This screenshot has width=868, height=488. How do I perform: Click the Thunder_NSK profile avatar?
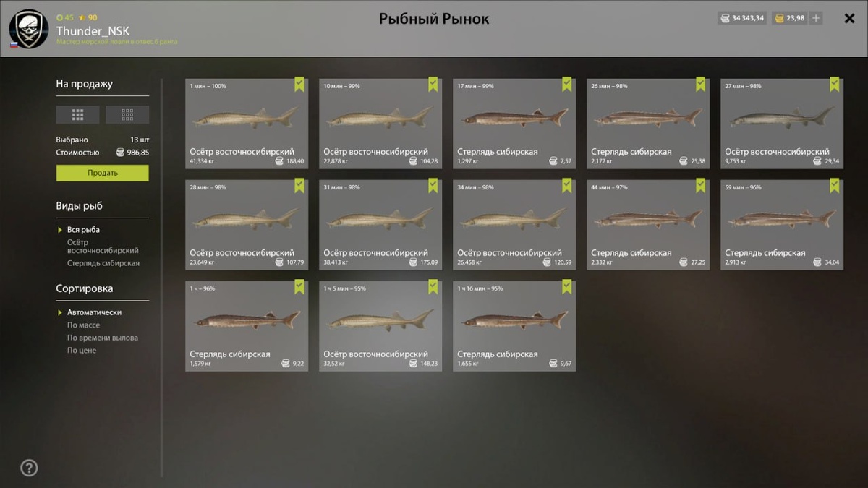click(29, 28)
